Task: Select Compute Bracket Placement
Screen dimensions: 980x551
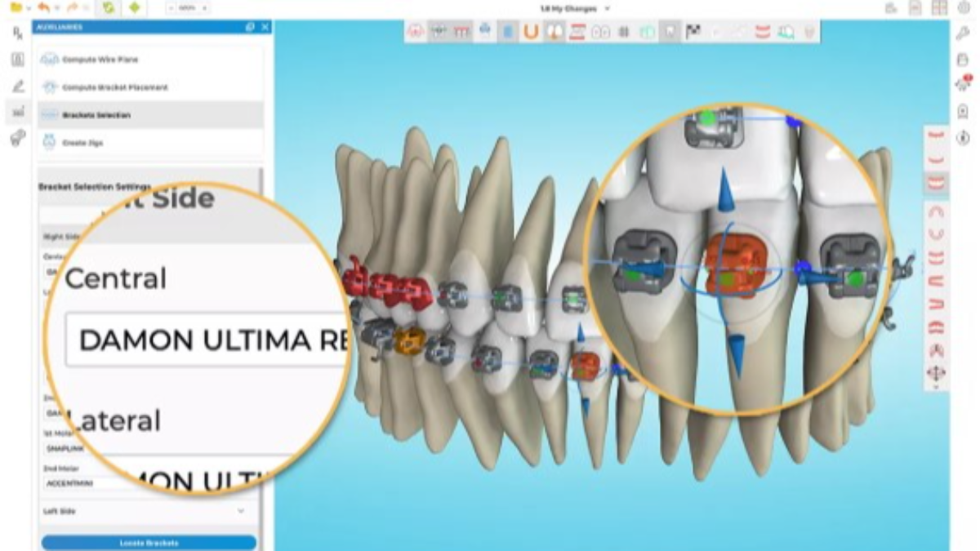Action: (114, 87)
